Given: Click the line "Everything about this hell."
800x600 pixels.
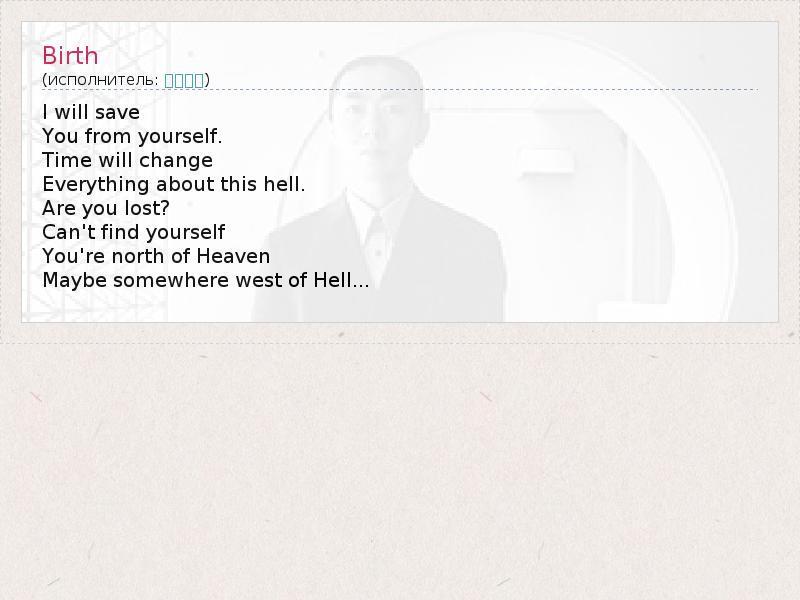Looking at the screenshot, I should (173, 184).
